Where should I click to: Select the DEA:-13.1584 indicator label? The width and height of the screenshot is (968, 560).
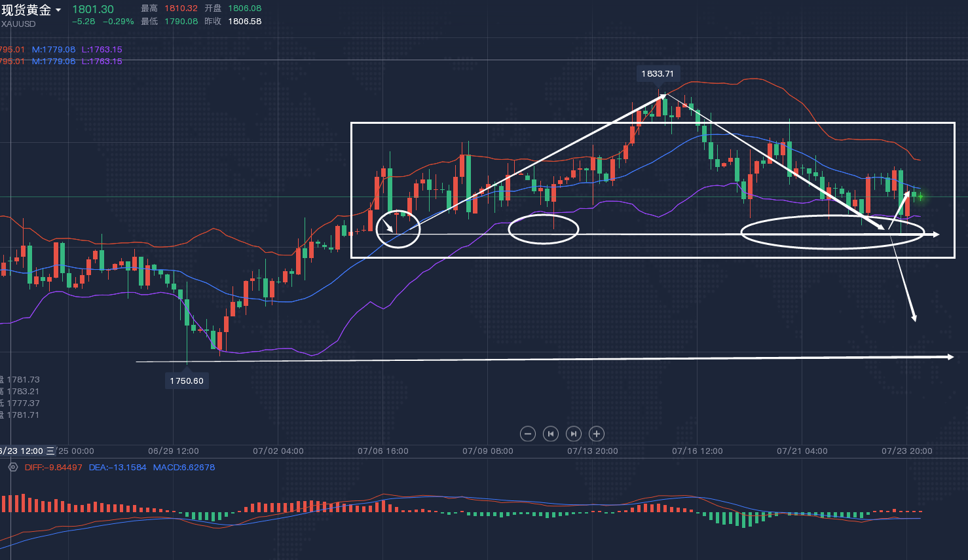(118, 467)
